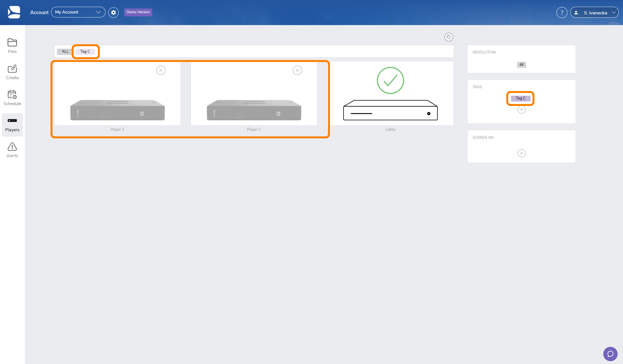Click the 4K resolution badge

[x=521, y=65]
